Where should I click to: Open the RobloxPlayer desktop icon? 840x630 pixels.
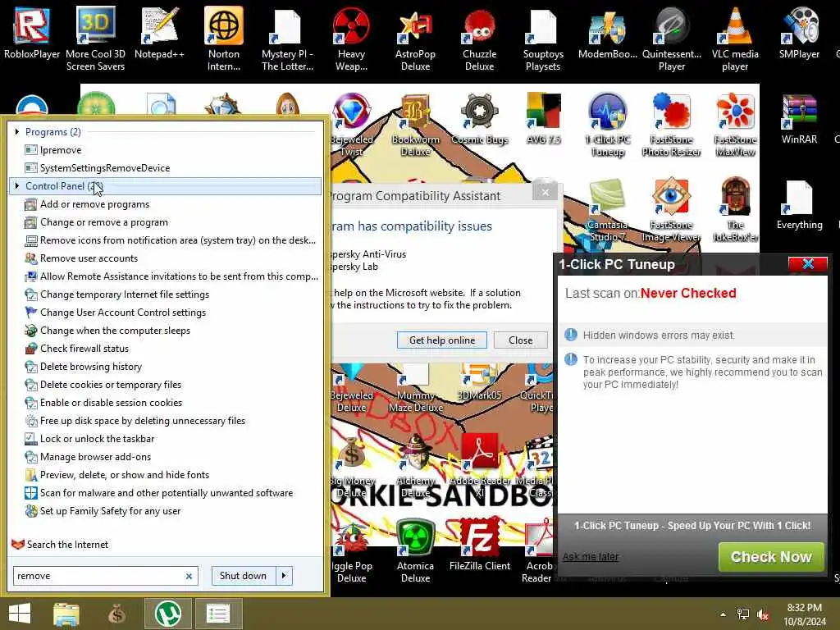(32, 33)
